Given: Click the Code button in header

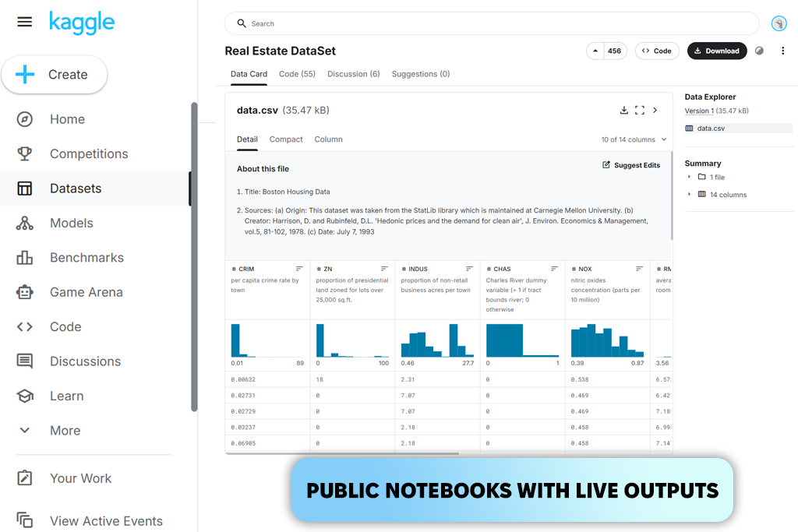Looking at the screenshot, I should pyautogui.click(x=656, y=51).
